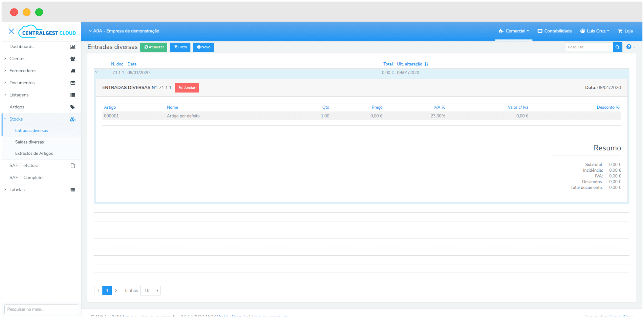Click the SAF-T eFatura file icon
The image size is (644, 318).
tap(73, 166)
